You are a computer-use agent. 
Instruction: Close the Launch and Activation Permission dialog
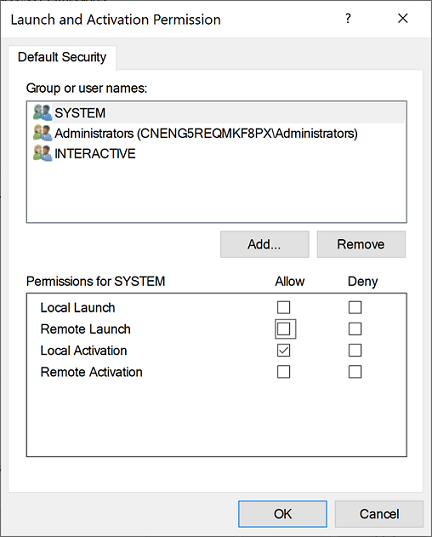(403, 18)
